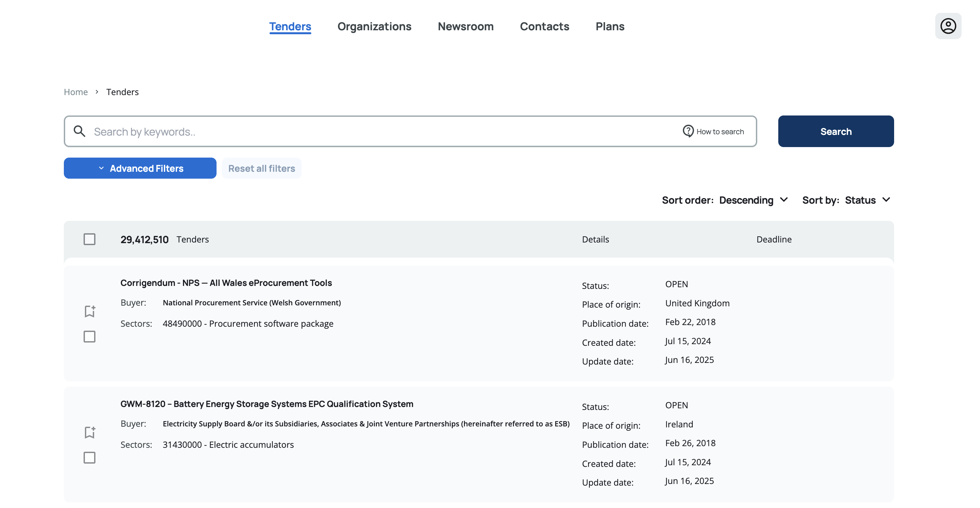Tick the select-all tenders checkbox
The width and height of the screenshot is (980, 508).
point(90,239)
